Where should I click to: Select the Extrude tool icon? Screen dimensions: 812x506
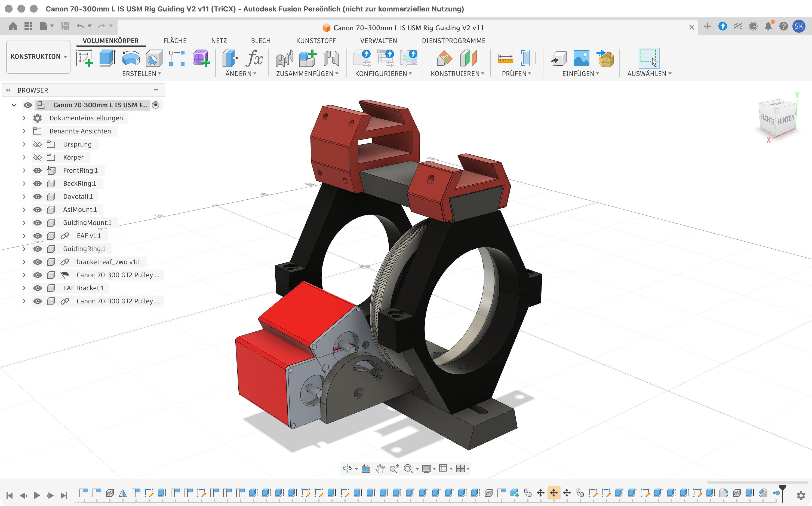(108, 58)
